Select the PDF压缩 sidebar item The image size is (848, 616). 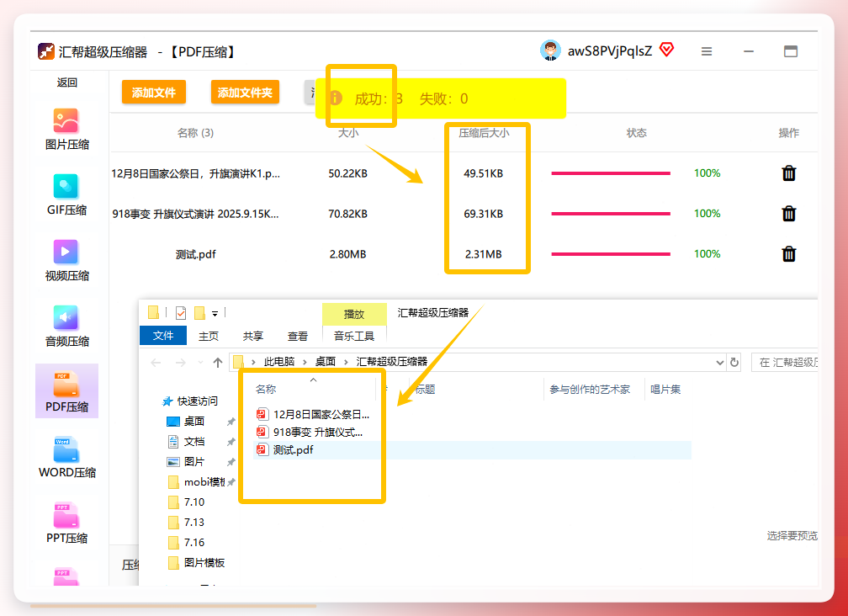coord(66,391)
